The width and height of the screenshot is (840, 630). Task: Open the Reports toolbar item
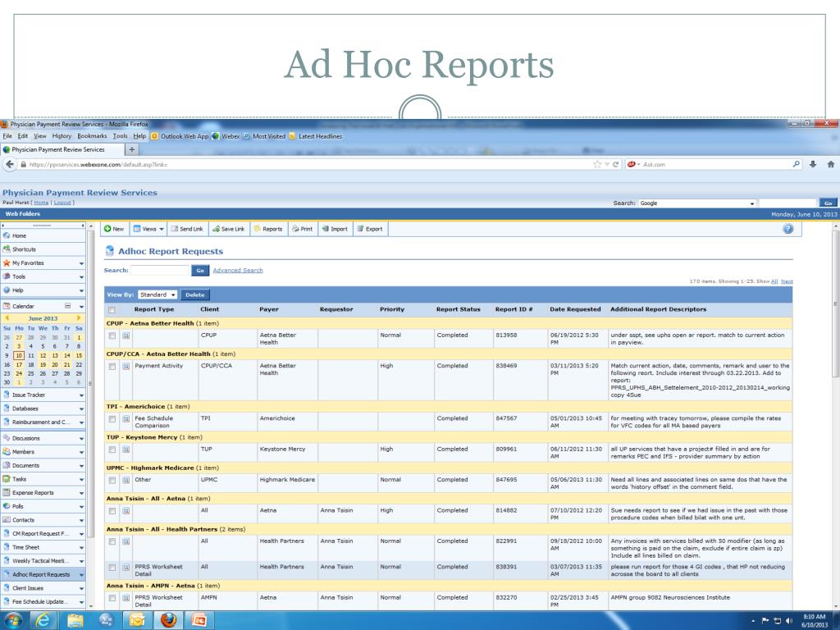(x=268, y=229)
